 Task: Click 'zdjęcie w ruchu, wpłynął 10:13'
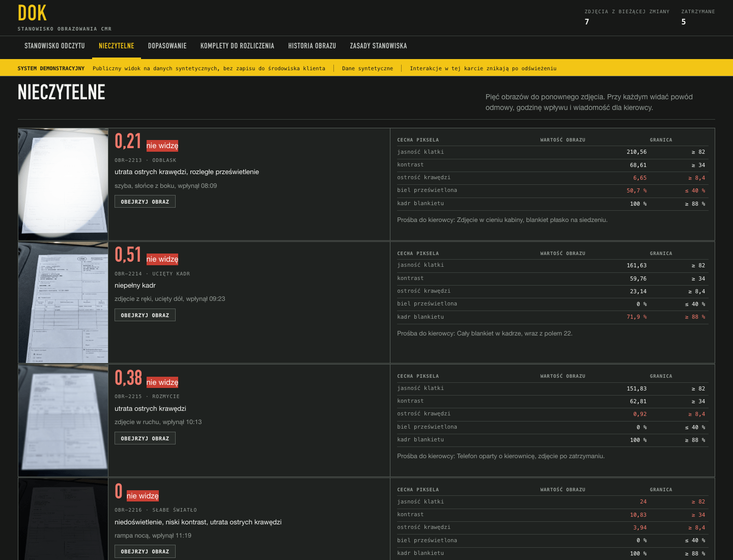point(158,422)
